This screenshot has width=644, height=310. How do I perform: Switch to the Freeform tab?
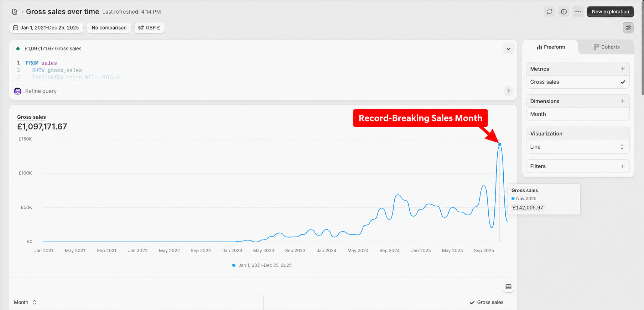551,47
